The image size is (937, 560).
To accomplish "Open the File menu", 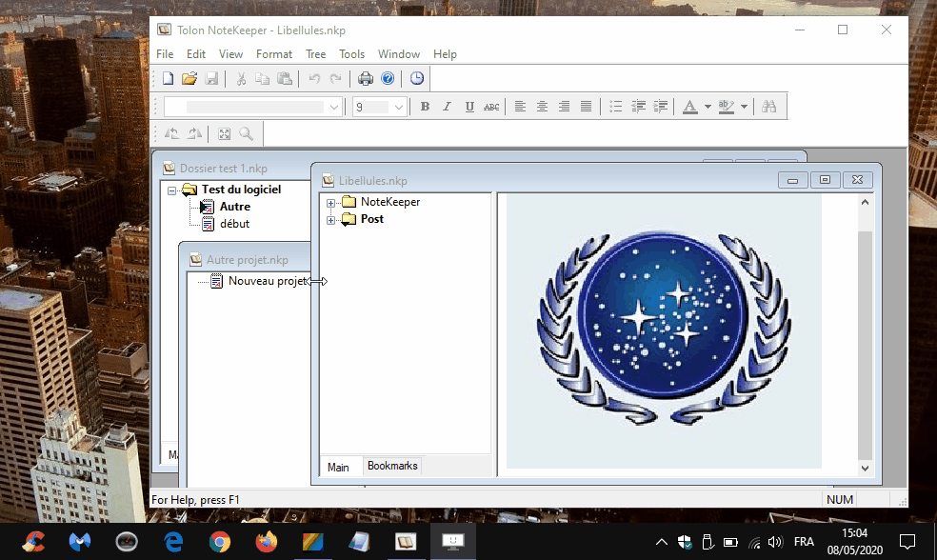I will (165, 53).
